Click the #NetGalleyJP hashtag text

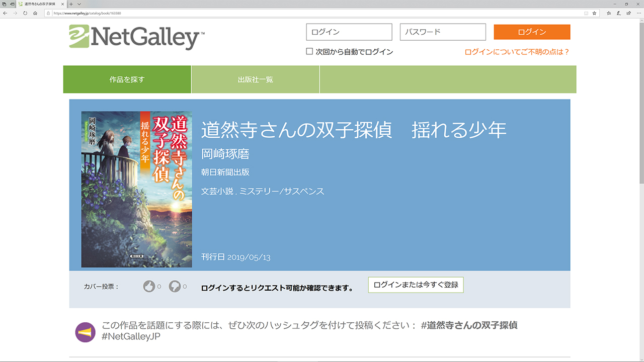(x=131, y=337)
